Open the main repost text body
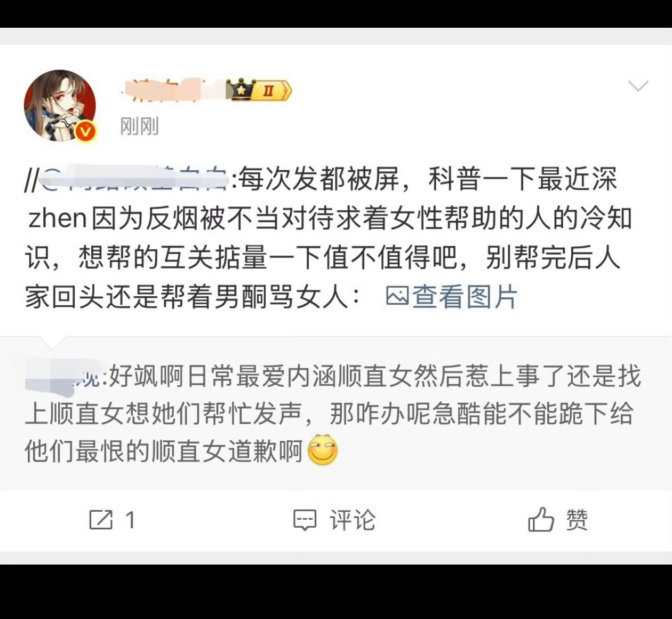The height and width of the screenshot is (619, 672). pos(329,237)
